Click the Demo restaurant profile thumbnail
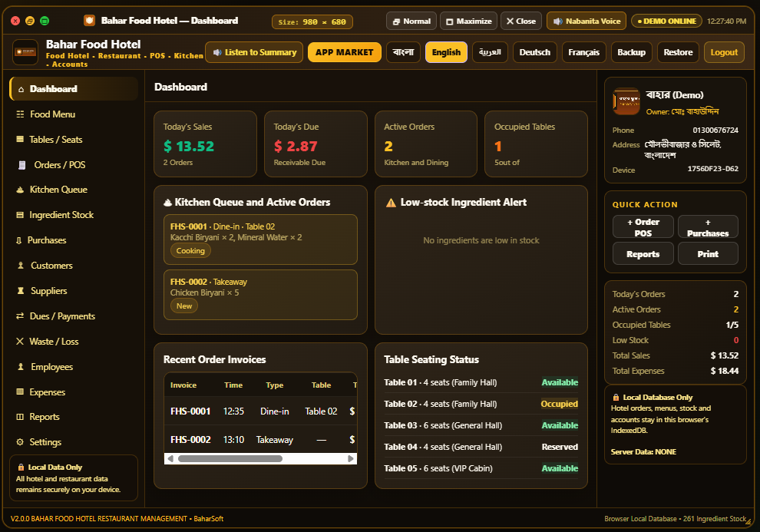The image size is (760, 532). pos(626,101)
